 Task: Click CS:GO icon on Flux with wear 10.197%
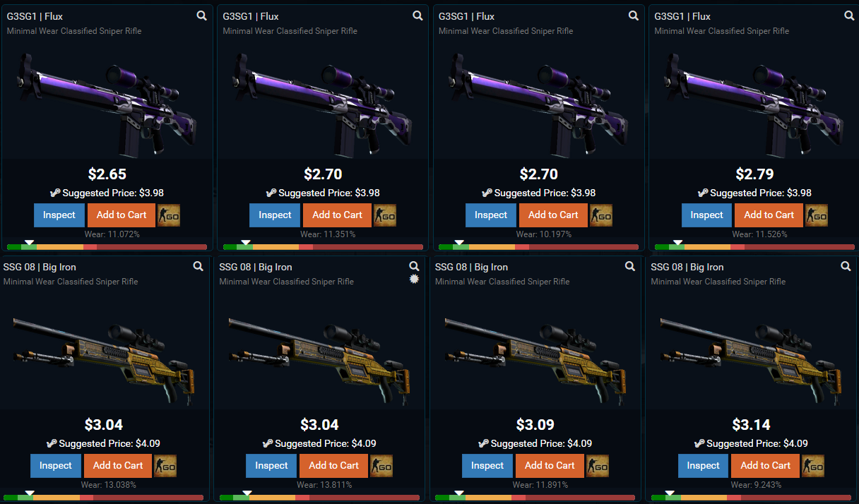pyautogui.click(x=600, y=215)
